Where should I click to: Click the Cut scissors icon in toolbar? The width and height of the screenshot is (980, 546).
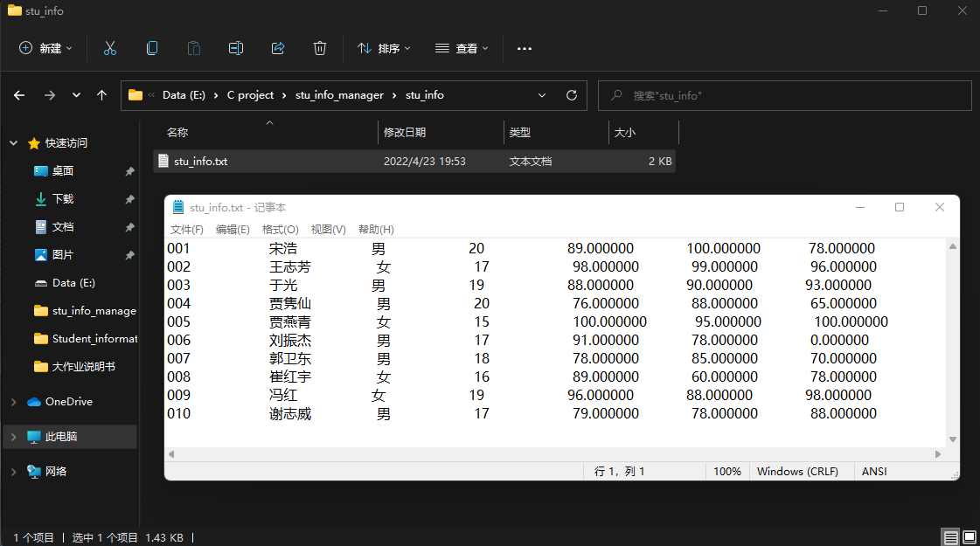[110, 48]
